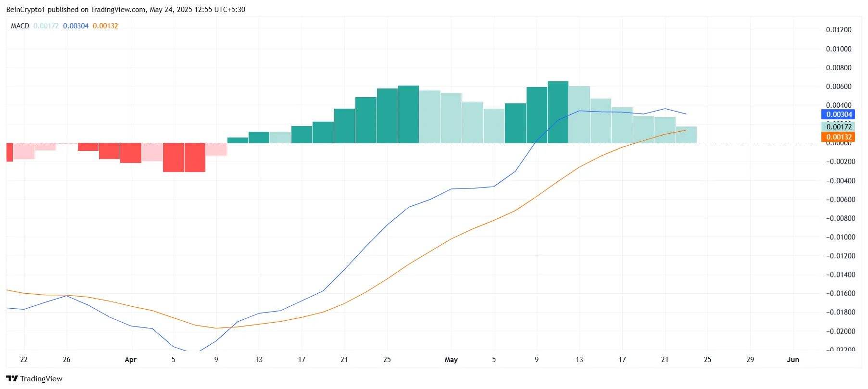The image size is (868, 389).
Task: Click the TradingView logo icon
Action: pos(12,378)
